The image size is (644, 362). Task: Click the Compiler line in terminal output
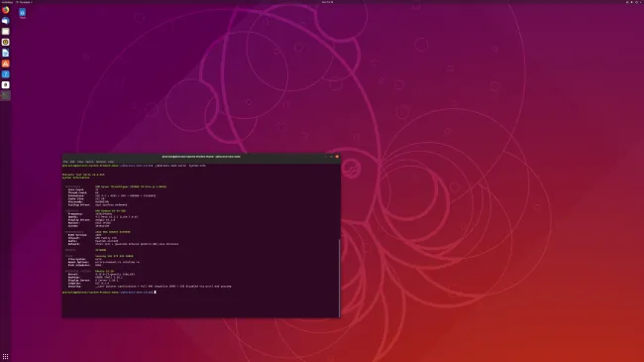[89, 283]
